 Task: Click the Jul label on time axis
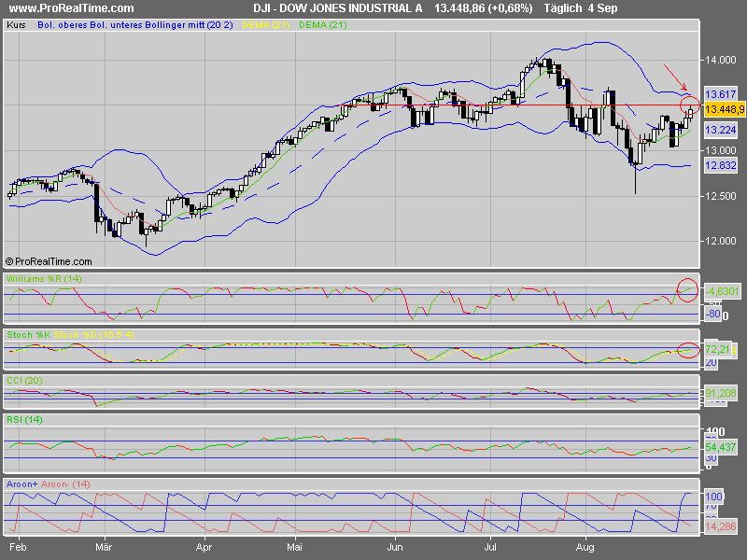(490, 547)
